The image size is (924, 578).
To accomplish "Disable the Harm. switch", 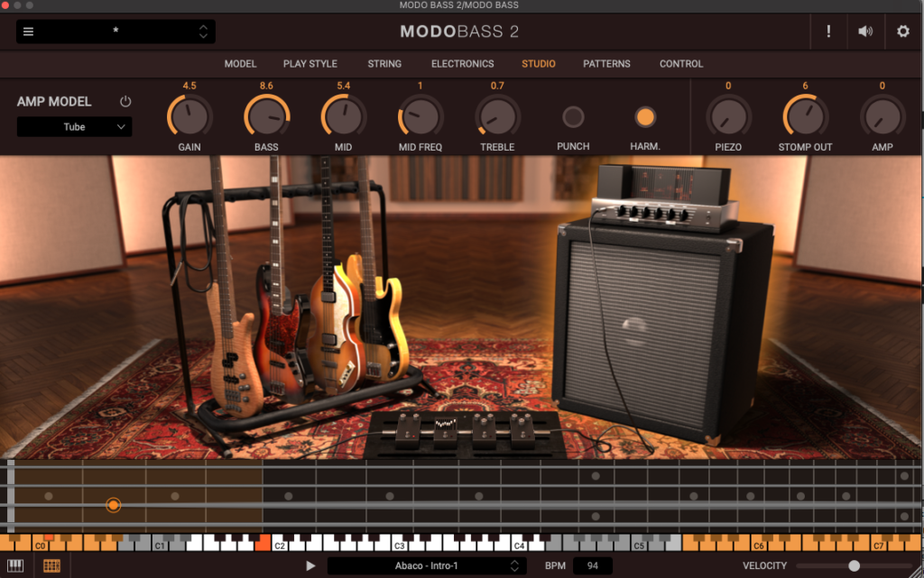I will pyautogui.click(x=644, y=117).
